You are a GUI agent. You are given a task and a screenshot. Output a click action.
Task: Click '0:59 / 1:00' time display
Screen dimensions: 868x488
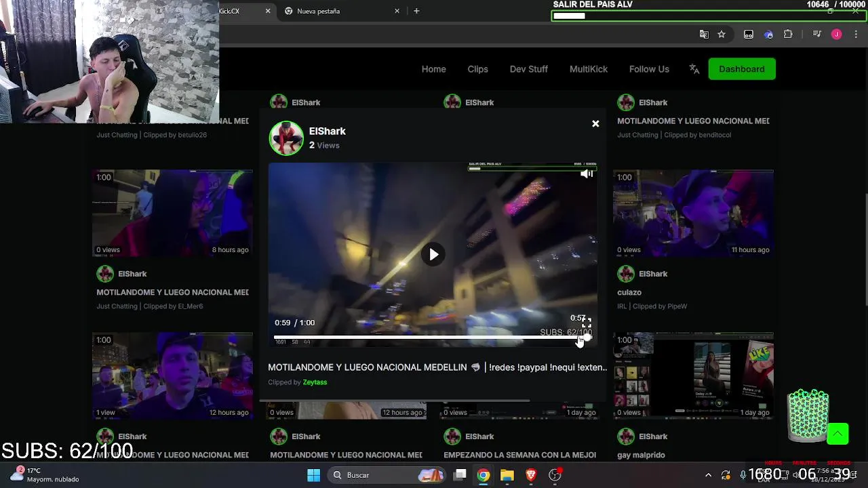tap(294, 323)
